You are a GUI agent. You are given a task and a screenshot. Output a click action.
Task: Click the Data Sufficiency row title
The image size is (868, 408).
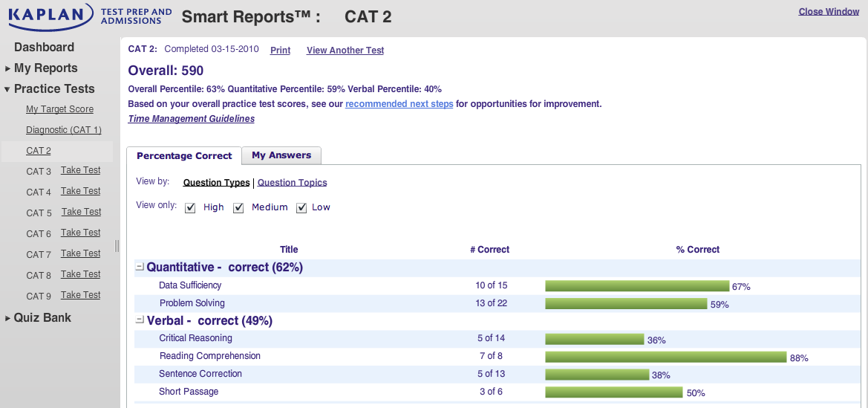coord(190,285)
